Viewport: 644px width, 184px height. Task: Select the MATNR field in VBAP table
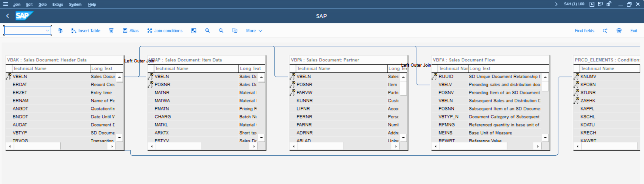[x=162, y=93]
